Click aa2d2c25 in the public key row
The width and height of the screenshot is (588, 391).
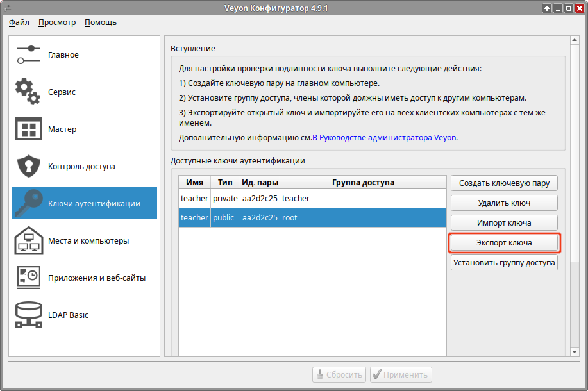[x=260, y=217]
